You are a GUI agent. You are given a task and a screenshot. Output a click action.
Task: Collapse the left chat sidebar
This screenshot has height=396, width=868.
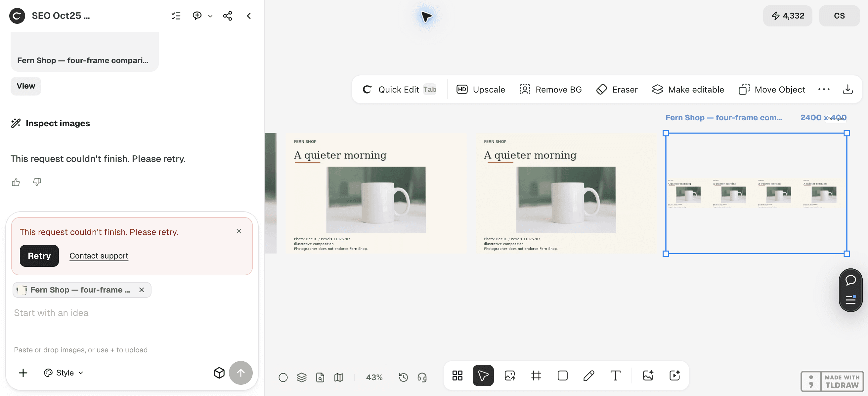[x=249, y=16]
